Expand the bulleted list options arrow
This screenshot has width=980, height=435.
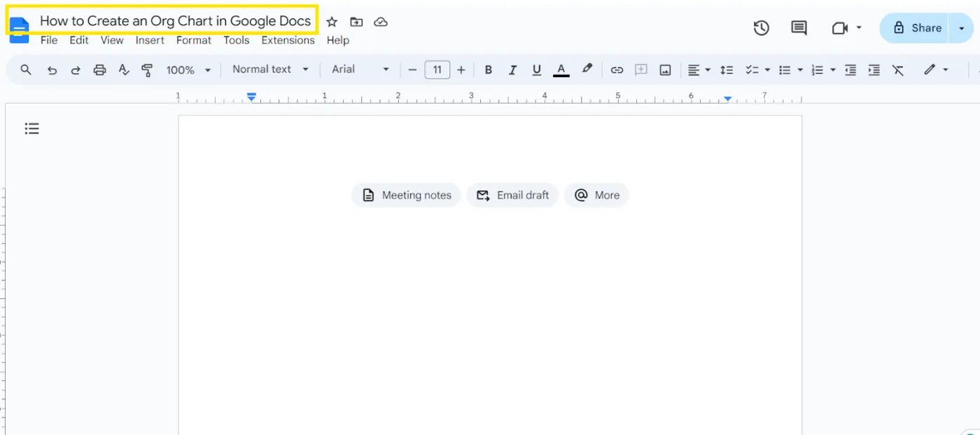tap(800, 70)
